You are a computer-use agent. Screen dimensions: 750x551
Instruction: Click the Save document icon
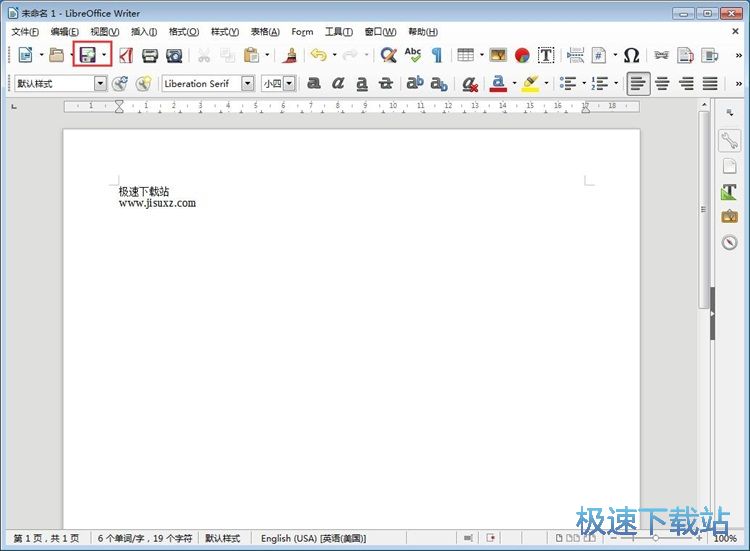coord(88,55)
